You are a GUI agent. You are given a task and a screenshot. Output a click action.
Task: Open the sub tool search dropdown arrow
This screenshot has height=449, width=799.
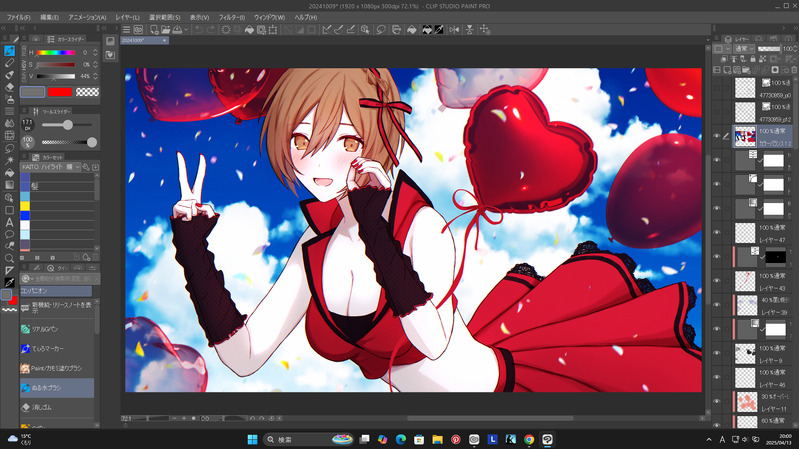pos(32,279)
